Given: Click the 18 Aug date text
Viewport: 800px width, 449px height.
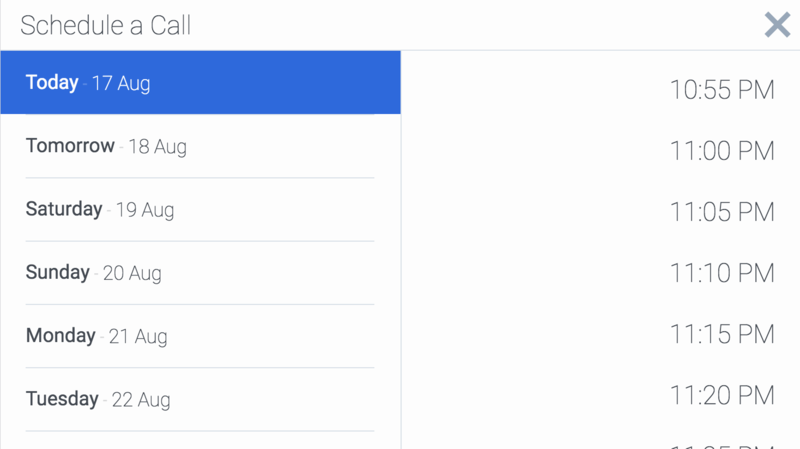Looking at the screenshot, I should [157, 147].
